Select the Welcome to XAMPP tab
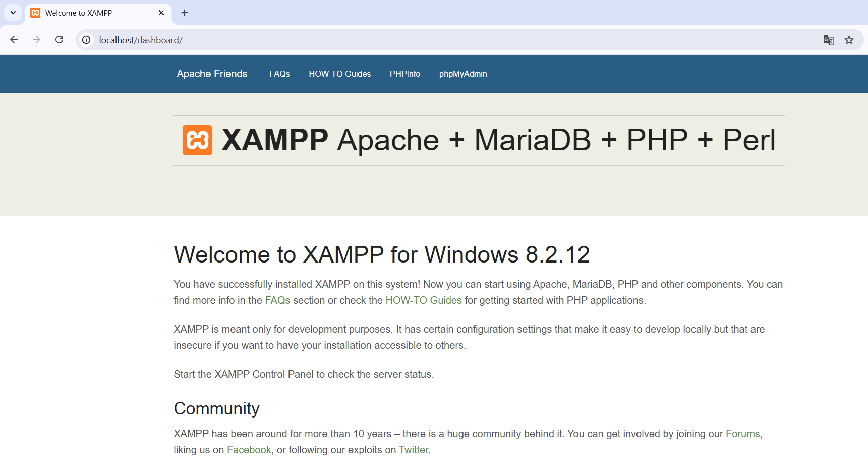Image resolution: width=868 pixels, height=471 pixels. coord(91,13)
